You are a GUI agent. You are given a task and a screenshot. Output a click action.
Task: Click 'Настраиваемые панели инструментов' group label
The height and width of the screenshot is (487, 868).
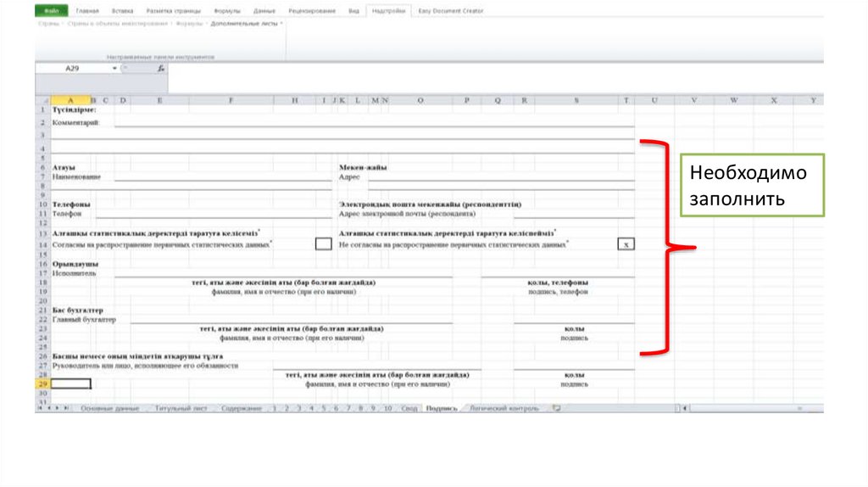click(160, 57)
